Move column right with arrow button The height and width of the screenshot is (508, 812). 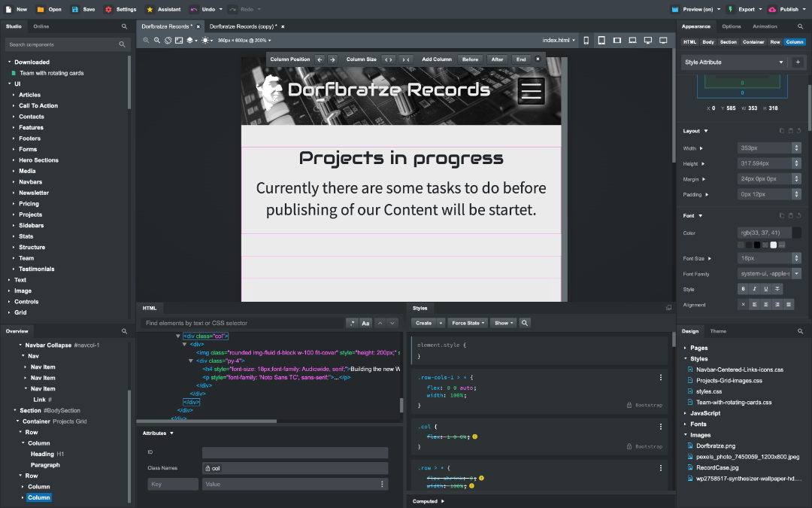(x=332, y=59)
